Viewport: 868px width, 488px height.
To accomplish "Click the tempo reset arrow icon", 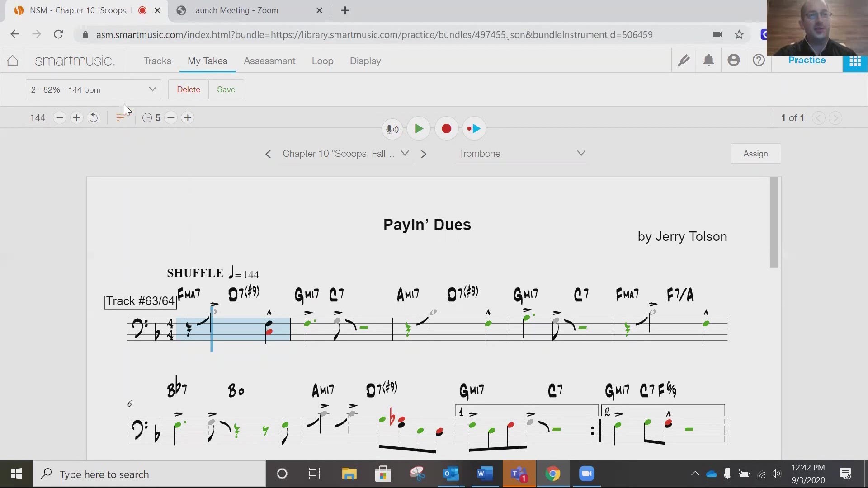I will pos(94,117).
